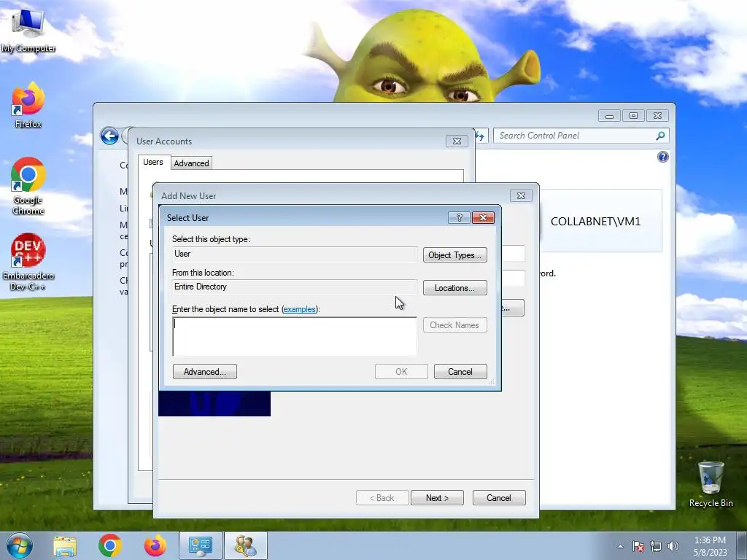747x560 pixels.
Task: Switch to User Accounts taskbar item
Action: [x=246, y=545]
